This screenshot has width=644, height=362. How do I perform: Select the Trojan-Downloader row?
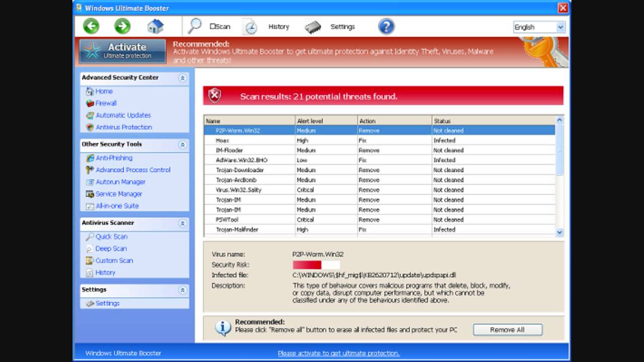379,170
